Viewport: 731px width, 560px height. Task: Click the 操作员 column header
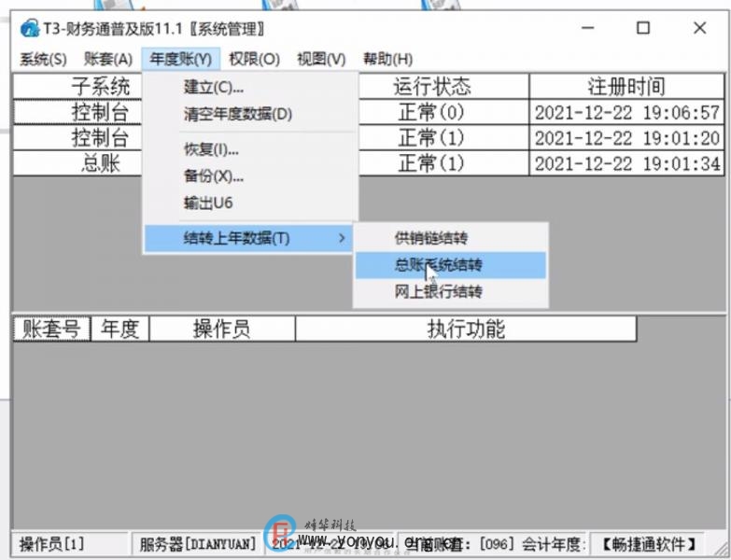click(222, 329)
